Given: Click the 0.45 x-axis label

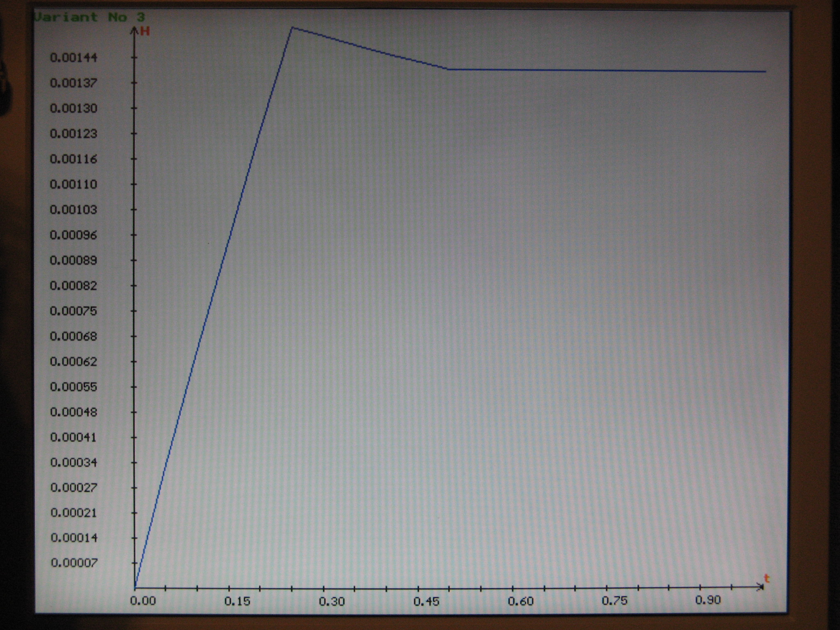Looking at the screenshot, I should point(426,602).
